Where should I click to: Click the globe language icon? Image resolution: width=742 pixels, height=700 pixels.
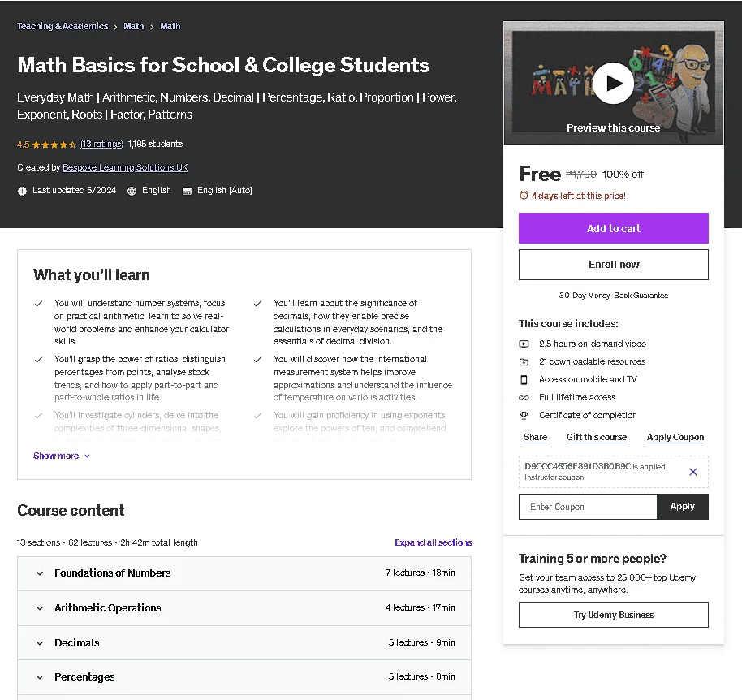pos(132,191)
